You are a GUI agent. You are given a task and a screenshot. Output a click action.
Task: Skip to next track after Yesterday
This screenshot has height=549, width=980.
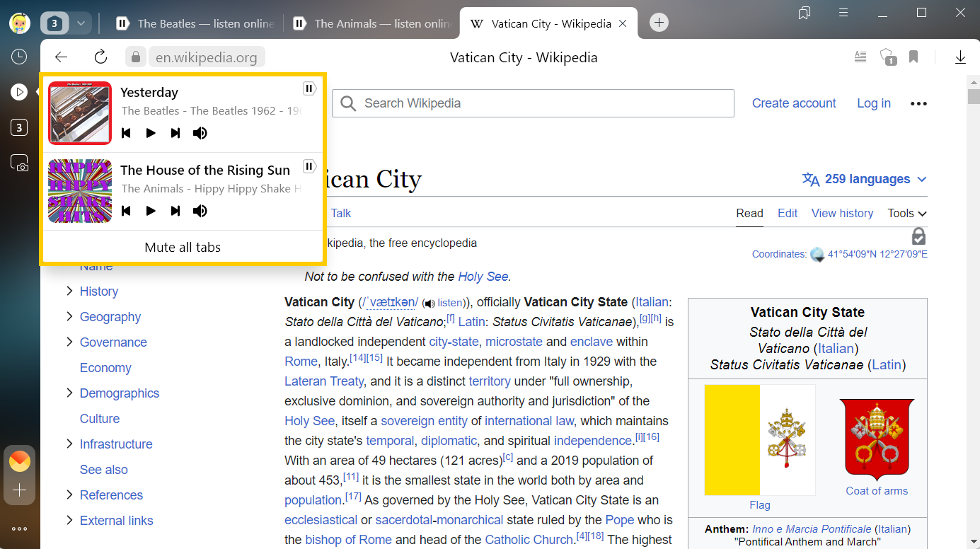[x=175, y=133]
